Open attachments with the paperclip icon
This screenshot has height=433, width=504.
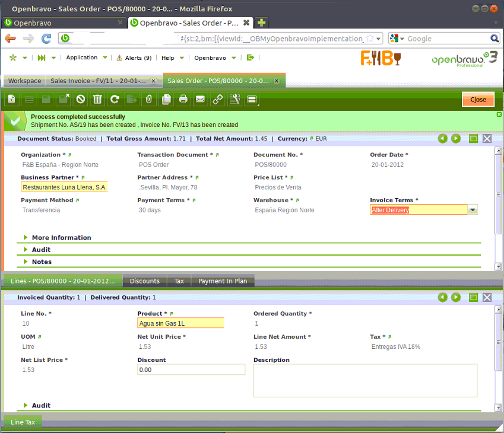point(149,100)
